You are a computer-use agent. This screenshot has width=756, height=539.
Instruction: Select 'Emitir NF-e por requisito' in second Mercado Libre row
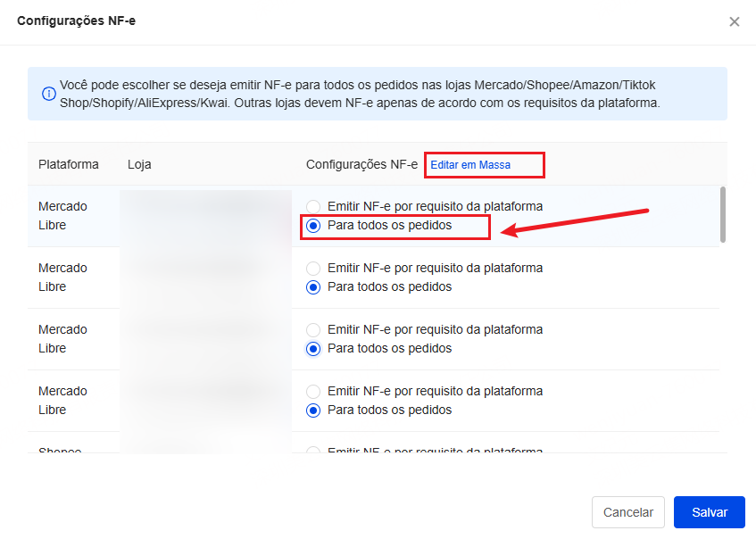pyautogui.click(x=313, y=269)
